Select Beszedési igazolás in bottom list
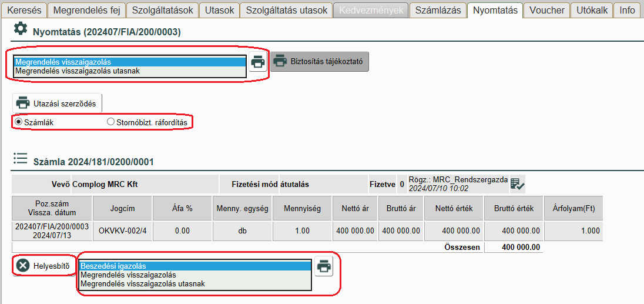Screen dimensions: 644x304 point(194,266)
